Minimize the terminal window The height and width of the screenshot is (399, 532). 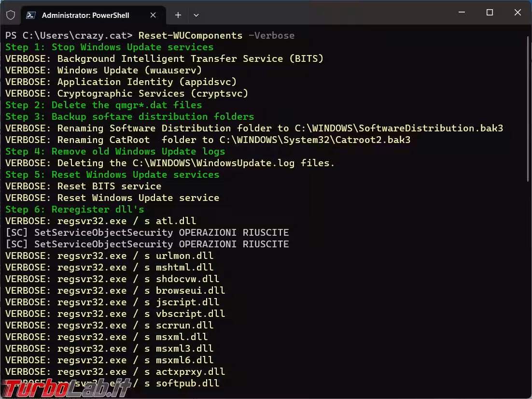point(461,13)
